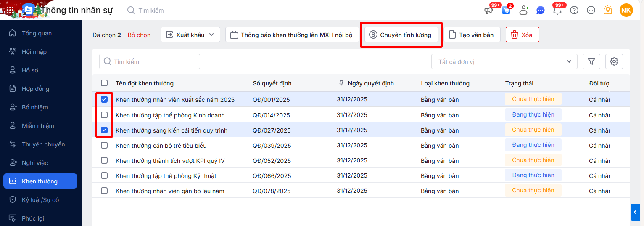
Task: Expand the Xuất khẩu dropdown
Action: [x=190, y=35]
